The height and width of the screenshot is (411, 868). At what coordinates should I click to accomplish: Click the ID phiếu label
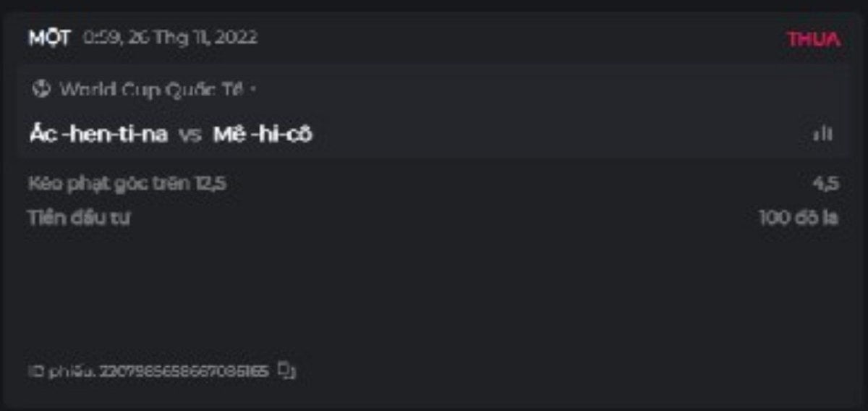click(62, 371)
